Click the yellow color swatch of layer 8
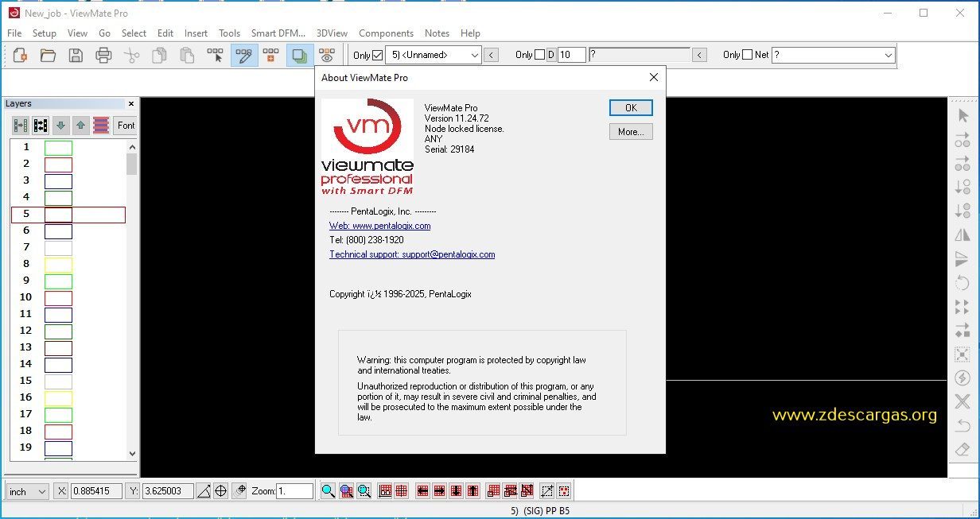Image resolution: width=980 pixels, height=519 pixels. point(58,265)
